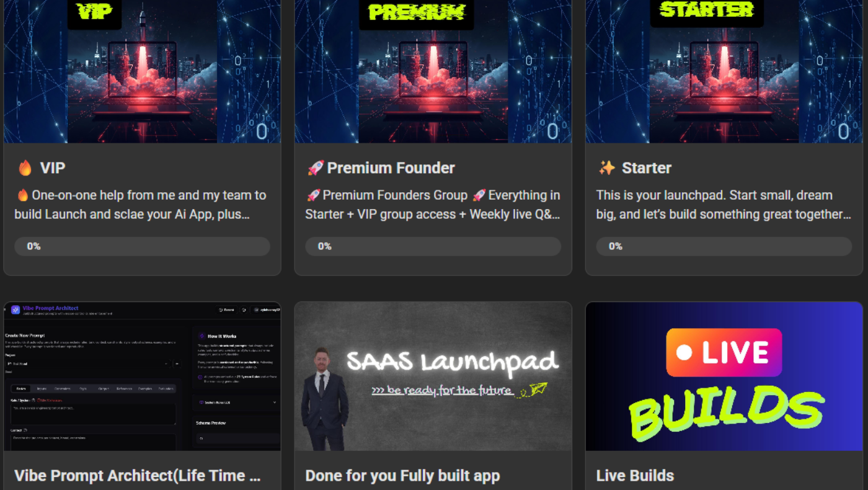Open the Project dropdown in Vibe thumbnail
The image size is (868, 490).
tap(87, 364)
